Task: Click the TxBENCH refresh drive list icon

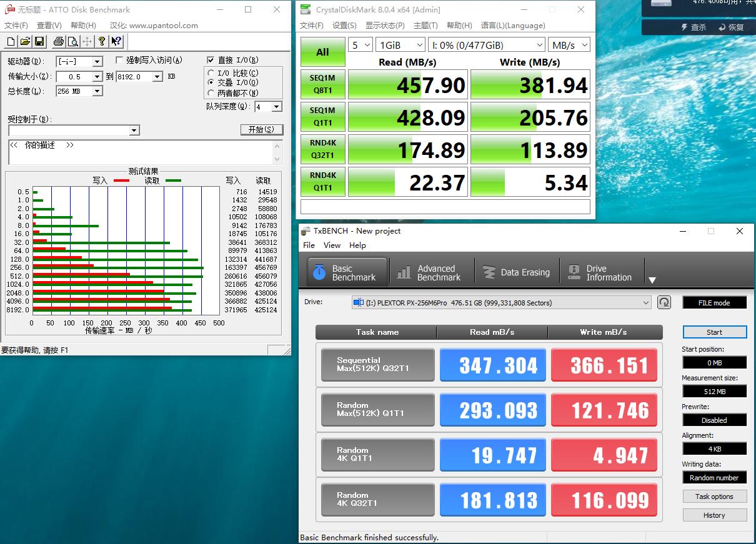Action: (x=664, y=302)
